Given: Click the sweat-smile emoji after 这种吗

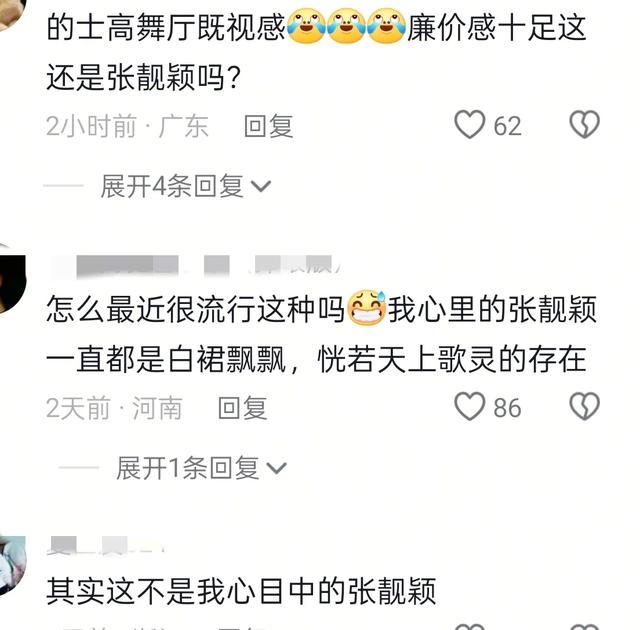Looking at the screenshot, I should point(366,308).
